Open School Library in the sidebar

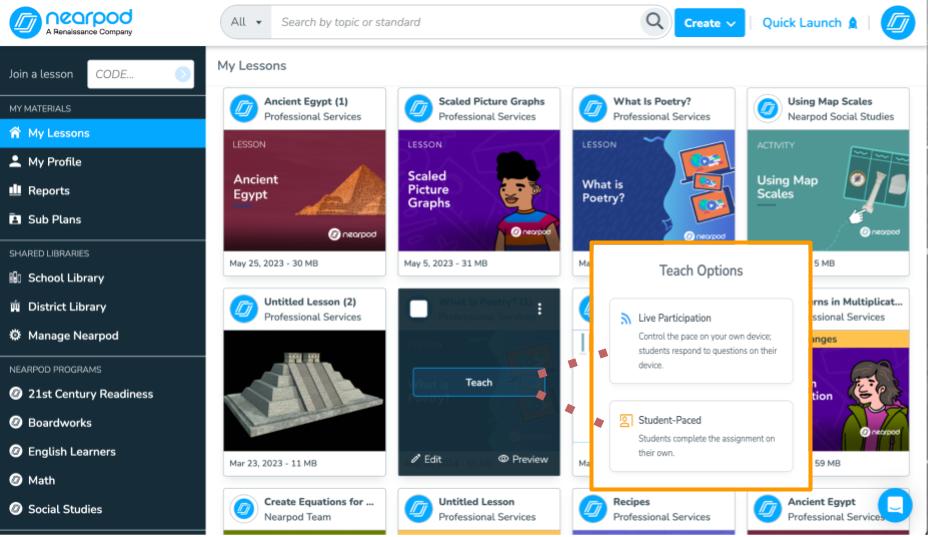point(103,278)
